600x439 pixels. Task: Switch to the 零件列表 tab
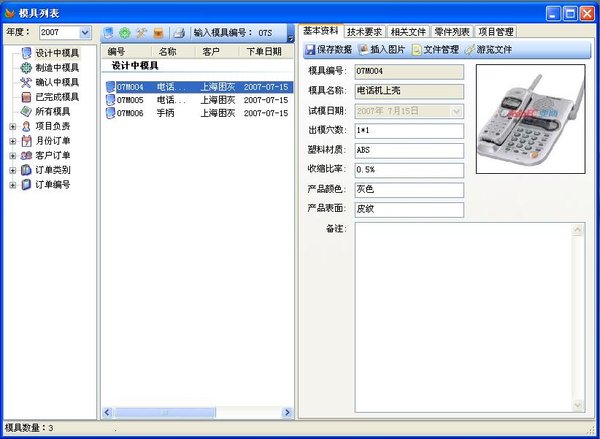coord(451,32)
